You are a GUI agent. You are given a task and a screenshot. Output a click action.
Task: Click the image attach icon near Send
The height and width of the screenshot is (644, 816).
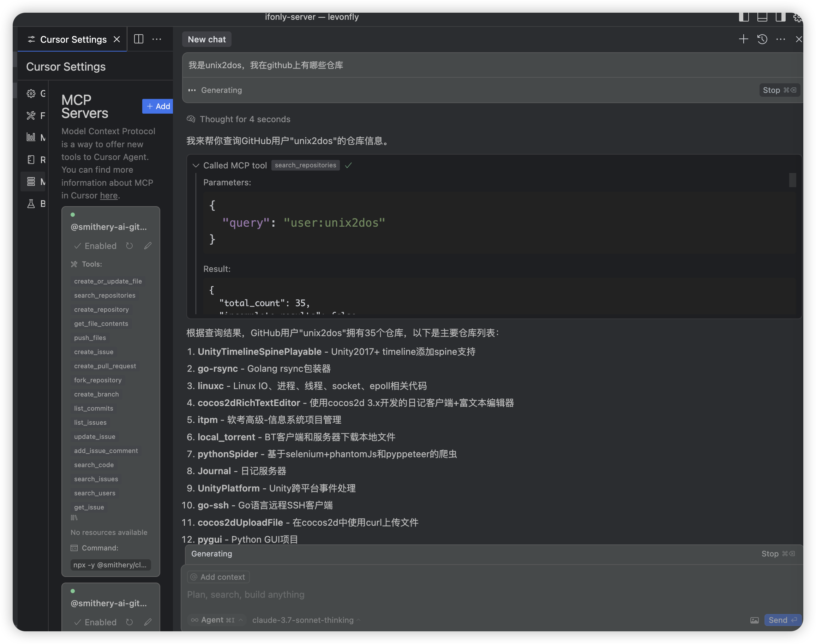754,620
